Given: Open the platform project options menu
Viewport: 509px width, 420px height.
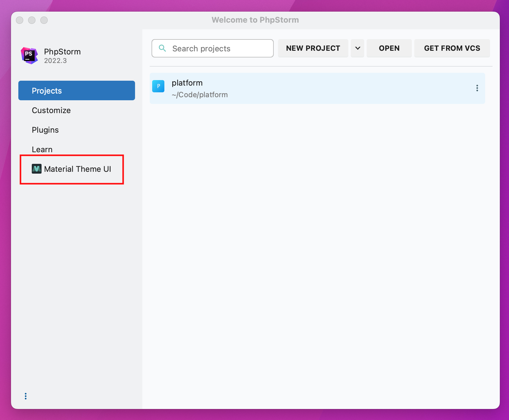Looking at the screenshot, I should click(477, 88).
